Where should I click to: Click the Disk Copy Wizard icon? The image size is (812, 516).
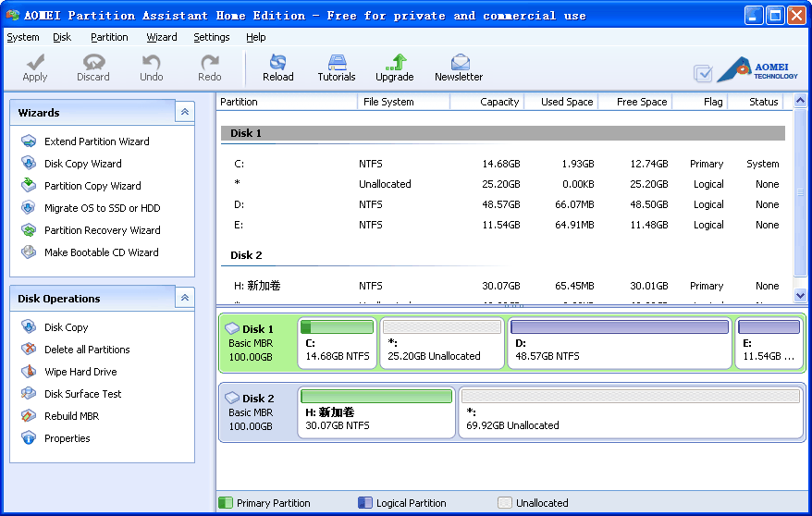29,164
